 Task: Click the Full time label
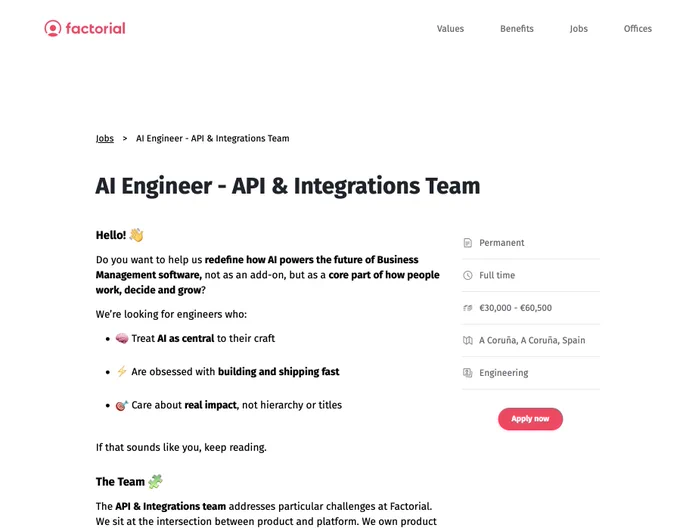(497, 275)
